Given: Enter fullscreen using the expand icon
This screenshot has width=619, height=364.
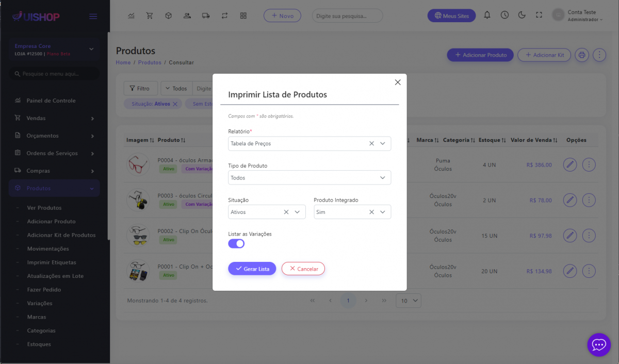Looking at the screenshot, I should [x=539, y=15].
